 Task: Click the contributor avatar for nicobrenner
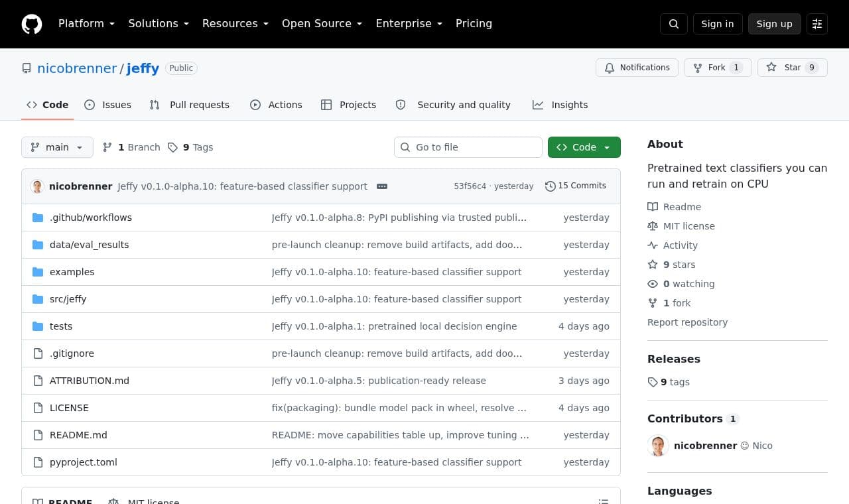click(x=658, y=446)
